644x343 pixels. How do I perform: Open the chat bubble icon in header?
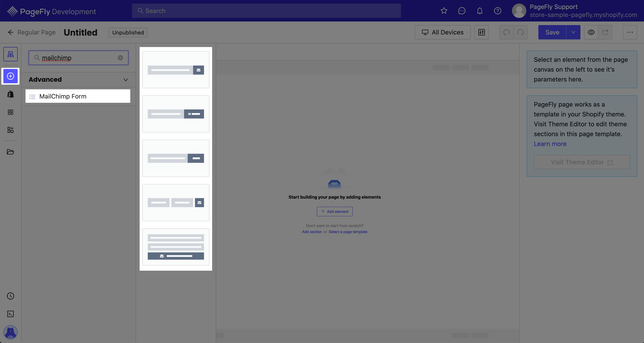click(x=462, y=11)
